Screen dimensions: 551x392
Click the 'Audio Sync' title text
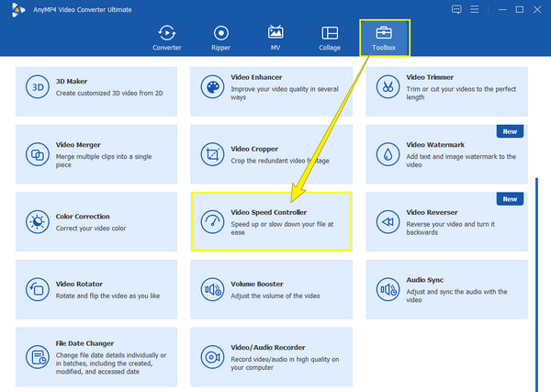425,280
